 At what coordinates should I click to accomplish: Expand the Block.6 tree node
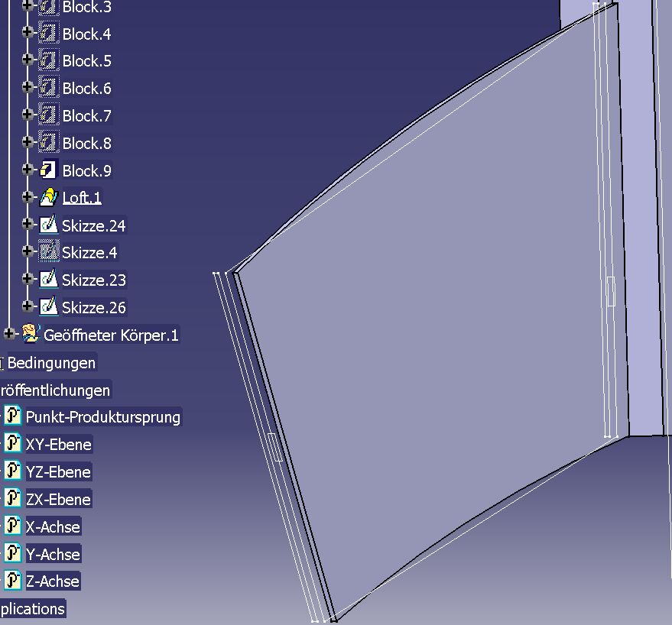28,87
